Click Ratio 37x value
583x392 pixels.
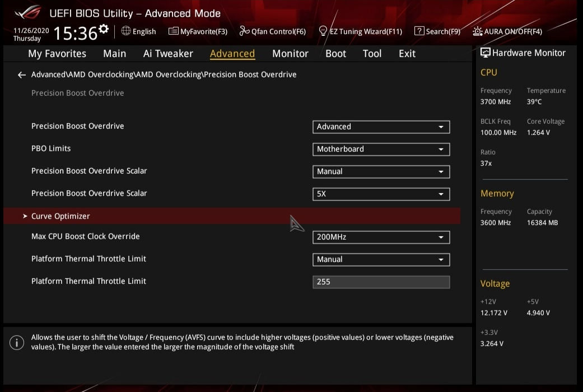[x=486, y=164]
